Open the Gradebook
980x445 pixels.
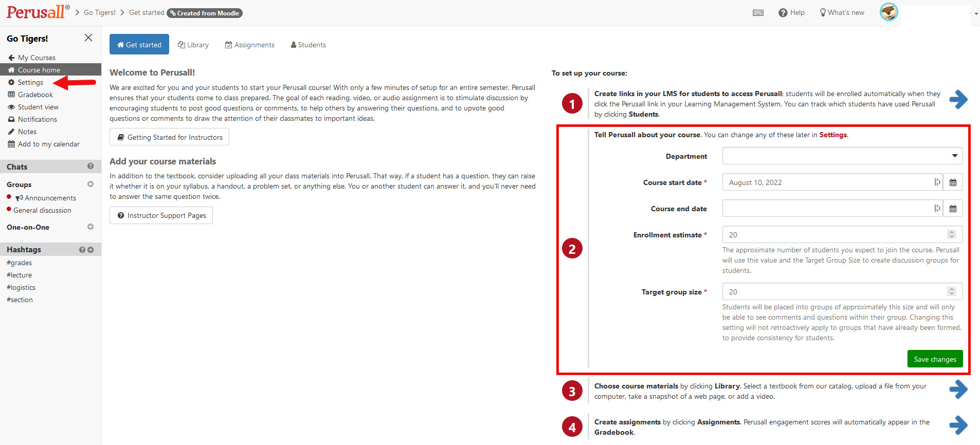pos(30,95)
